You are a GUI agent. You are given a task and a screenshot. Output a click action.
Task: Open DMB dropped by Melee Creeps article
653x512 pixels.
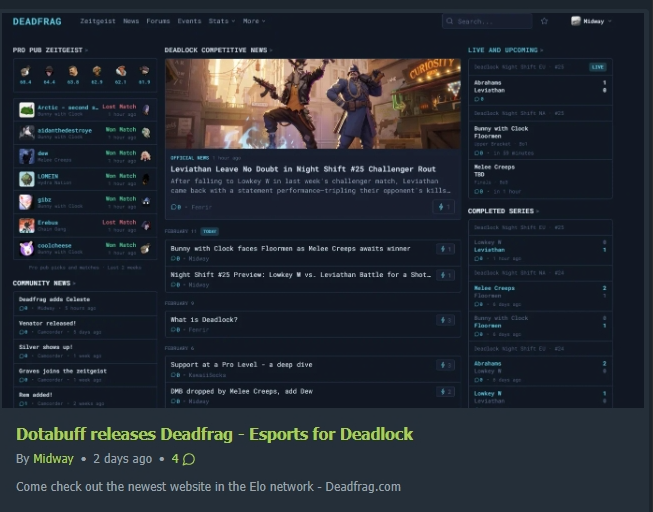[242, 392]
